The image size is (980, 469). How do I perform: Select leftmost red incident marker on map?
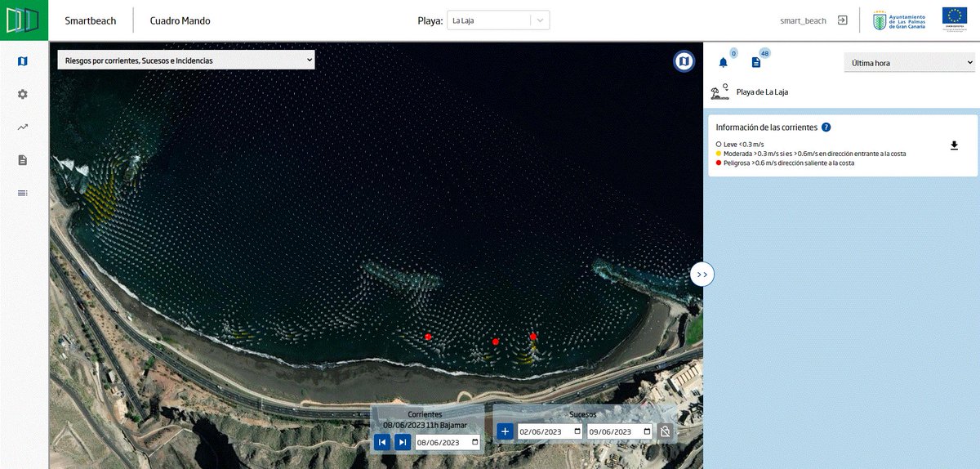(428, 337)
